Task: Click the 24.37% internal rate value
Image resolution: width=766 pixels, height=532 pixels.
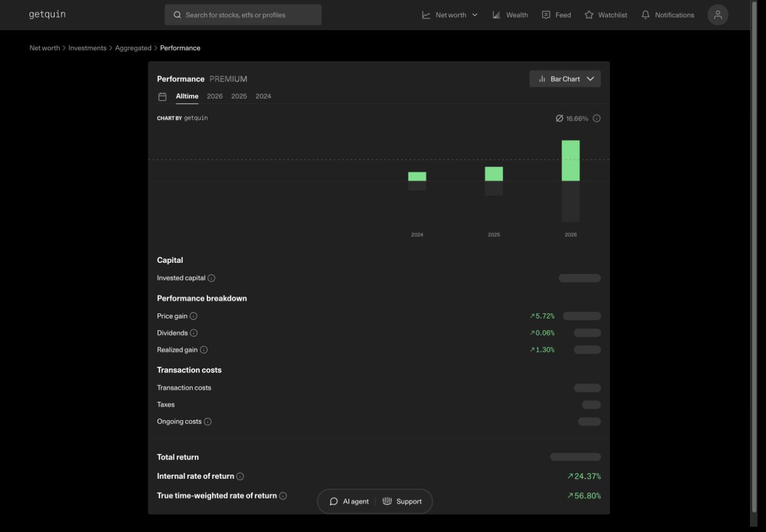Action: coord(584,477)
